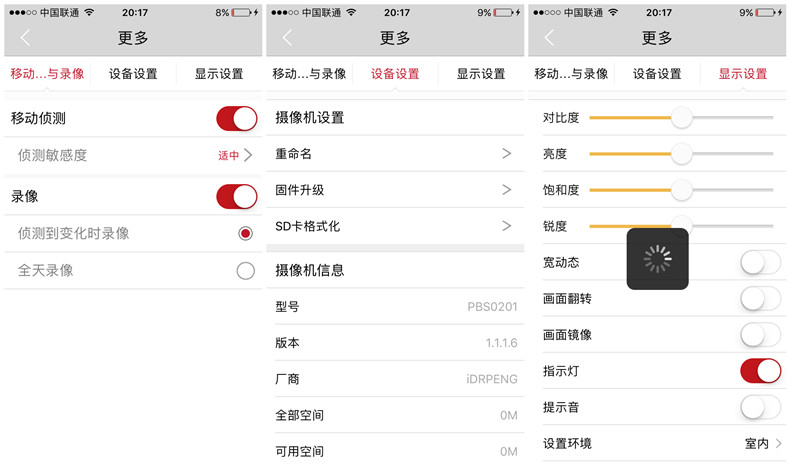This screenshot has width=790, height=465.
Task: Select the red highlighted 显示设置 tab
Action: (x=743, y=74)
